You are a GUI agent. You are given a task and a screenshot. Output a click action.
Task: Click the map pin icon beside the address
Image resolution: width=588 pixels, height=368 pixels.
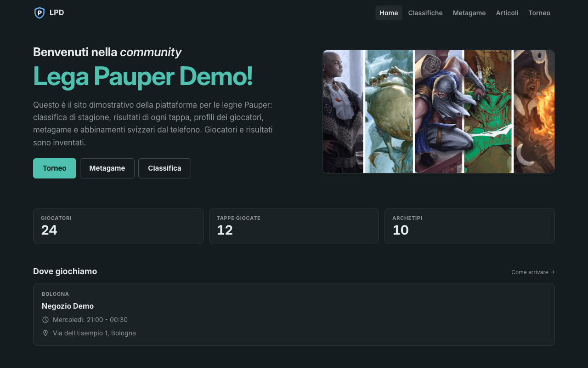[45, 333]
